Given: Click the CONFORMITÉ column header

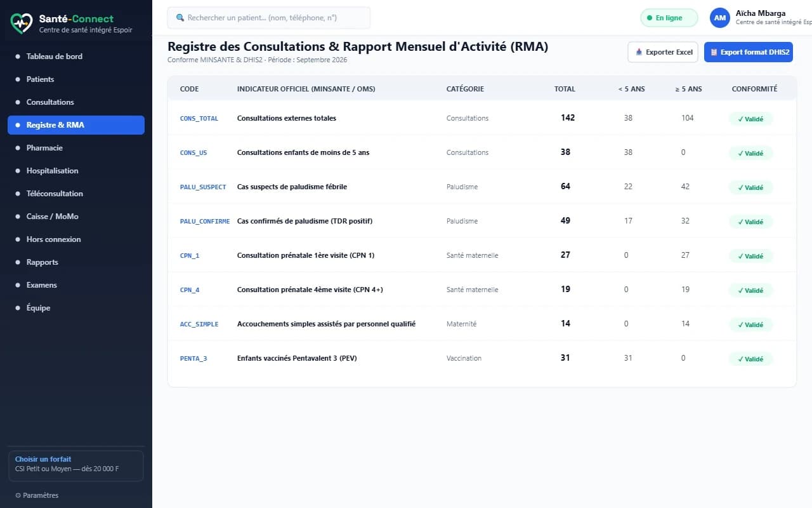Looking at the screenshot, I should tap(754, 89).
